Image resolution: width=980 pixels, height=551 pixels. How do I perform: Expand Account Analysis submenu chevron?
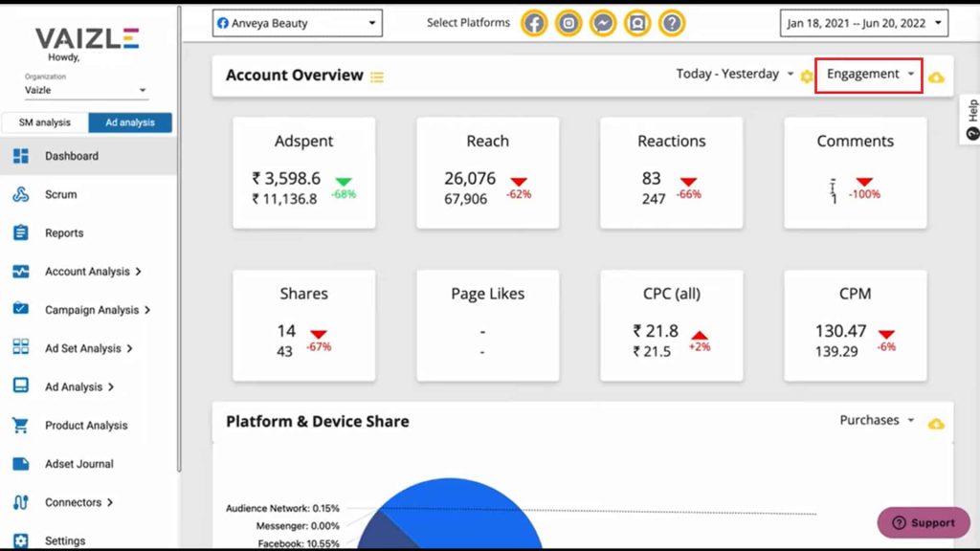click(x=139, y=272)
